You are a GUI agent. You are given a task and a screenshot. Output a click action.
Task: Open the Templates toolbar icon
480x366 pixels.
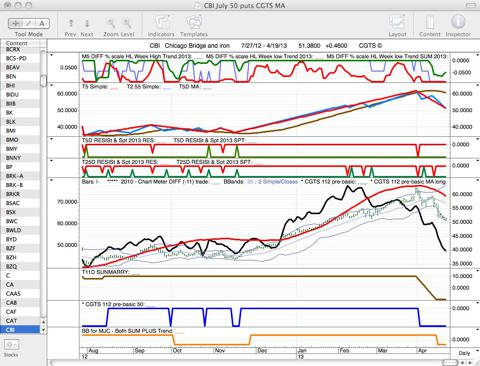tap(194, 23)
